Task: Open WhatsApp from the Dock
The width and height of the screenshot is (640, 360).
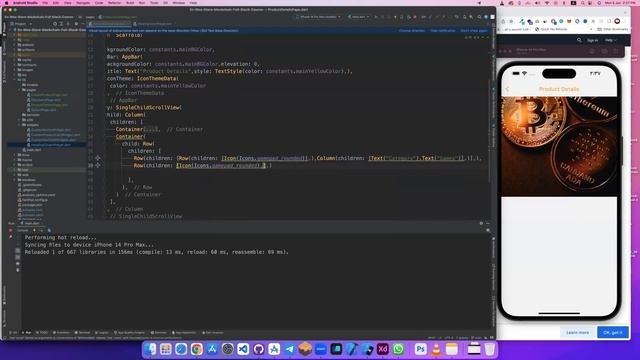Action: point(398,349)
